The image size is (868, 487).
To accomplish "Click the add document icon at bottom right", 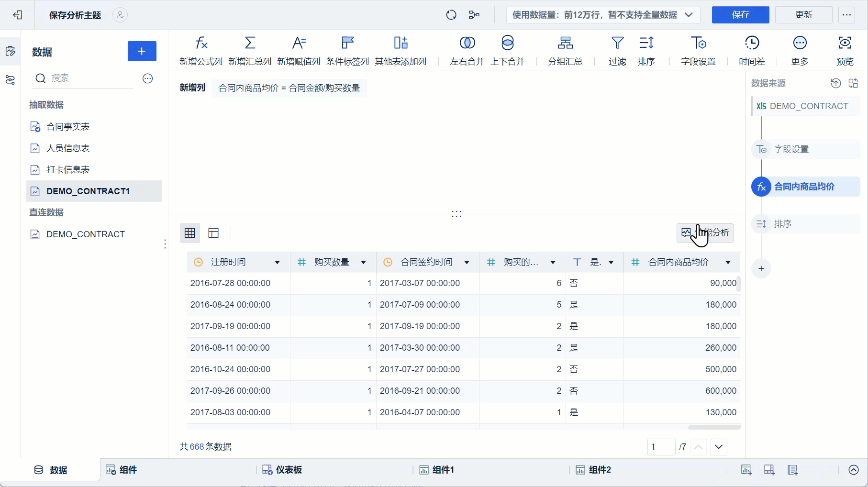I will 793,470.
